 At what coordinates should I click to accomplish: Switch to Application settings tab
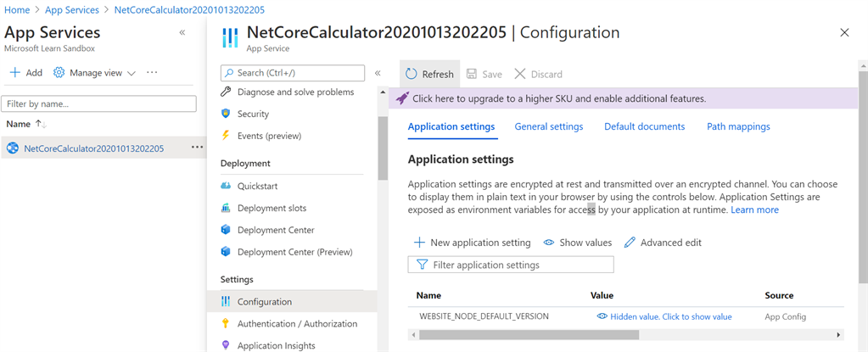coord(451,126)
